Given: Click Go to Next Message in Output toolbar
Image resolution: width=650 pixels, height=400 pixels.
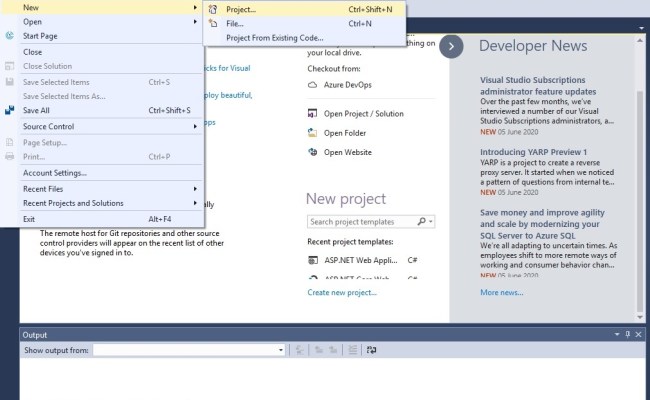Looking at the screenshot, I should point(333,350).
